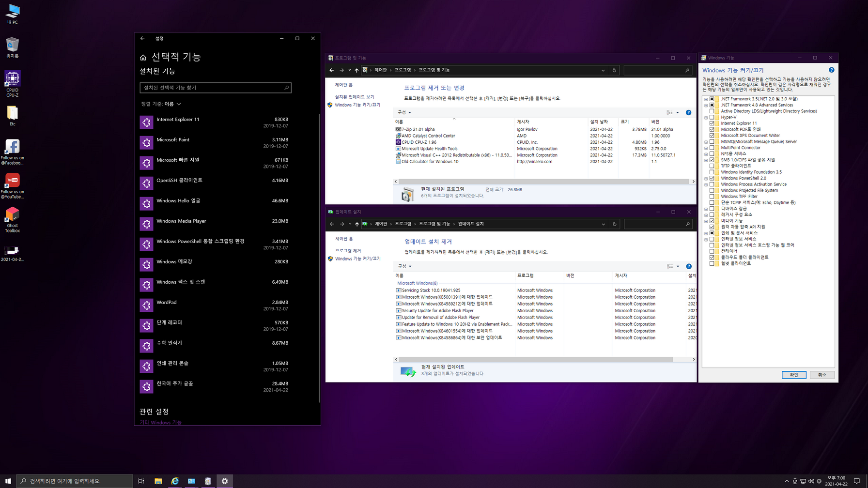Click the help icon in 프로그램 및 기능 toolbar
This screenshot has height=488, width=868.
coord(688,112)
